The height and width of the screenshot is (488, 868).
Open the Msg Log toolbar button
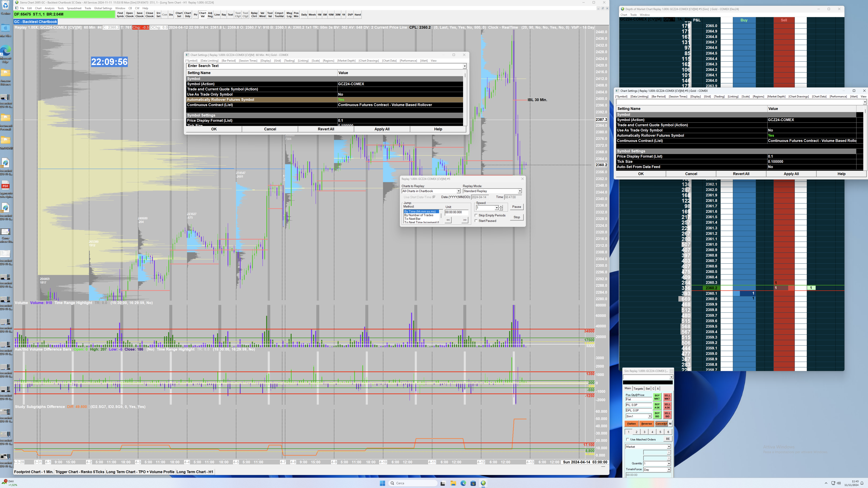coord(289,14)
